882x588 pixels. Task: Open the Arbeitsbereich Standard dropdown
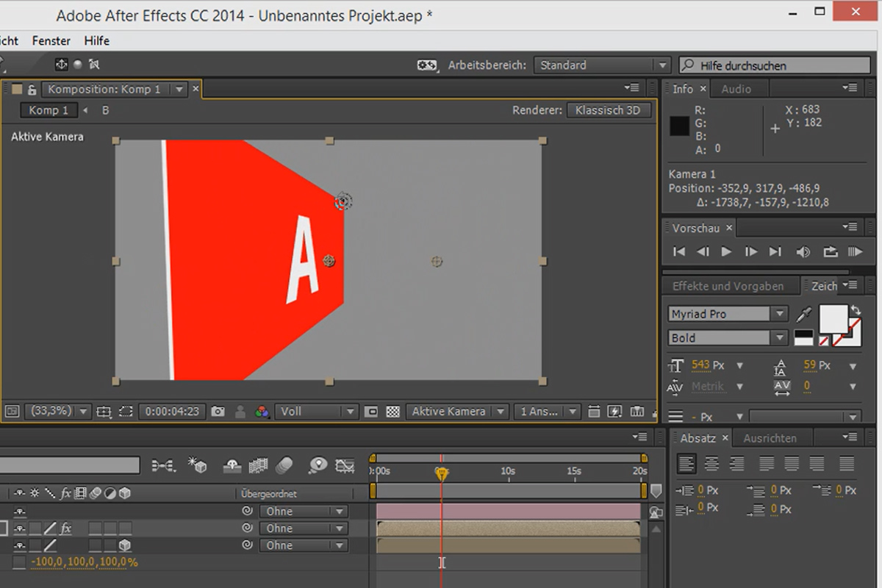point(602,65)
